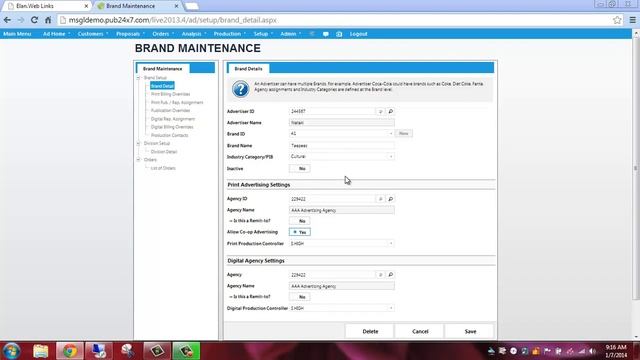Collapse the Brand Setup tree node
This screenshot has width=640, height=360.
tap(138, 78)
